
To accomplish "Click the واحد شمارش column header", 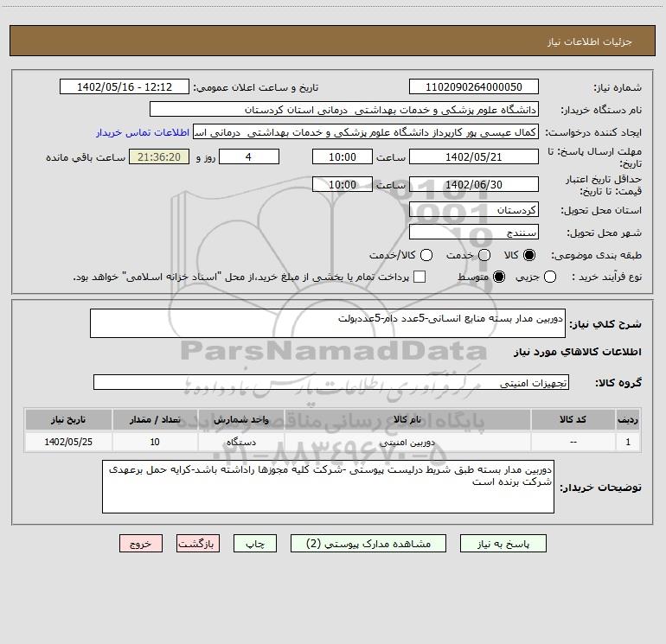I will [240, 420].
